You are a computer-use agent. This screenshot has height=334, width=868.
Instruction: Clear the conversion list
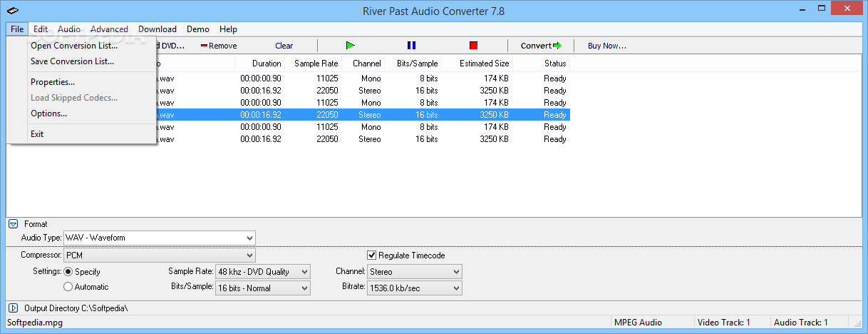284,46
